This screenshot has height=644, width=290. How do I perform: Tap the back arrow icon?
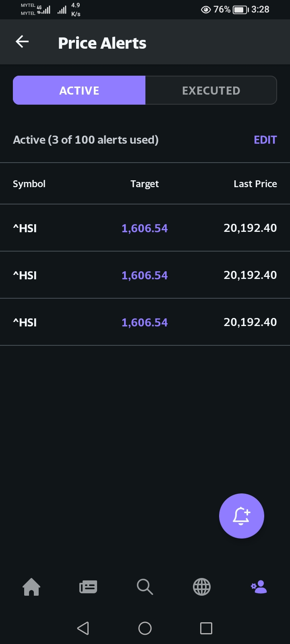point(22,41)
